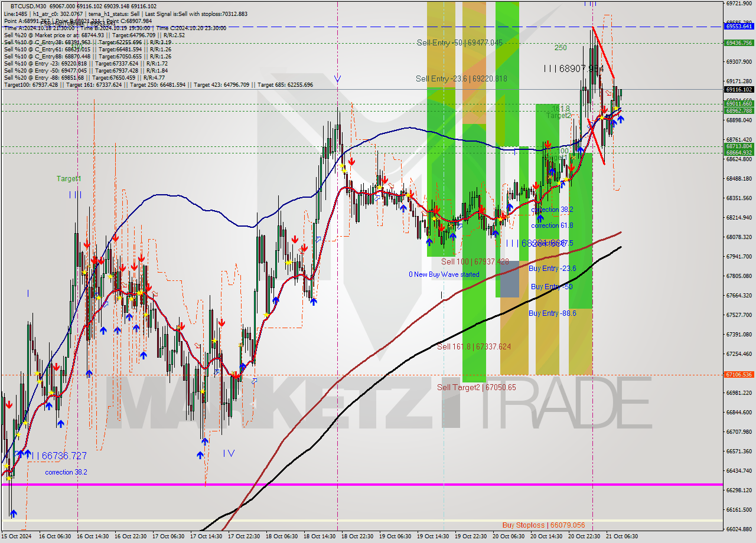Click the green 68713.804 price tag
756x543 pixels.
tap(739, 146)
